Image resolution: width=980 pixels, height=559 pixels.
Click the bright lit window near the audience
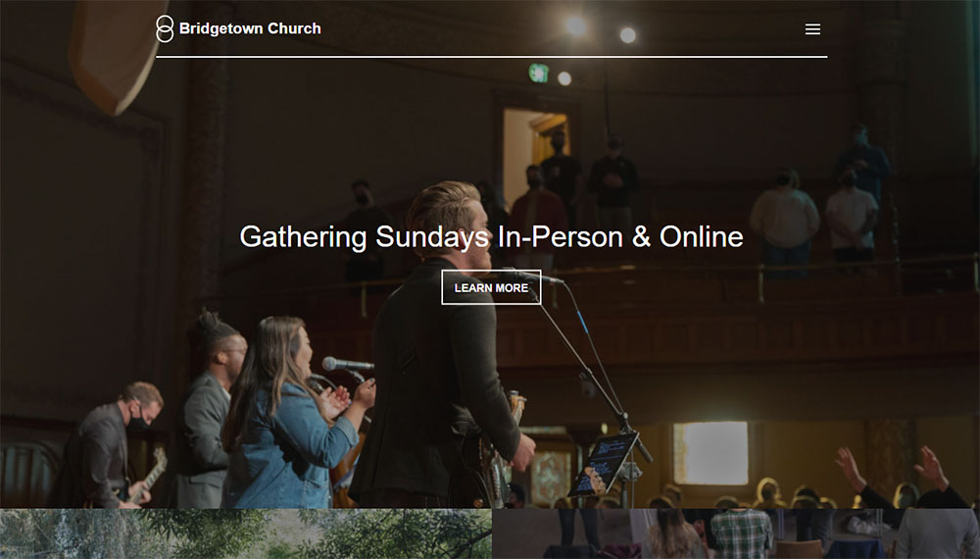(x=710, y=453)
